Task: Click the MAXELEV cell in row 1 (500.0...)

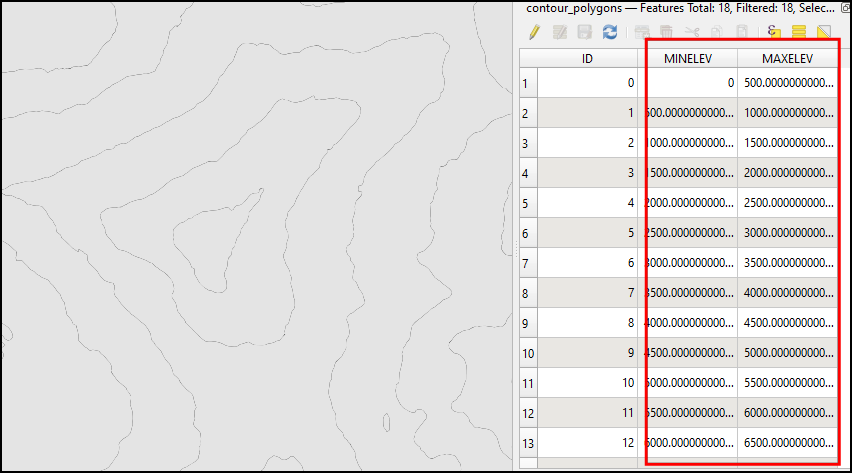Action: 787,83
